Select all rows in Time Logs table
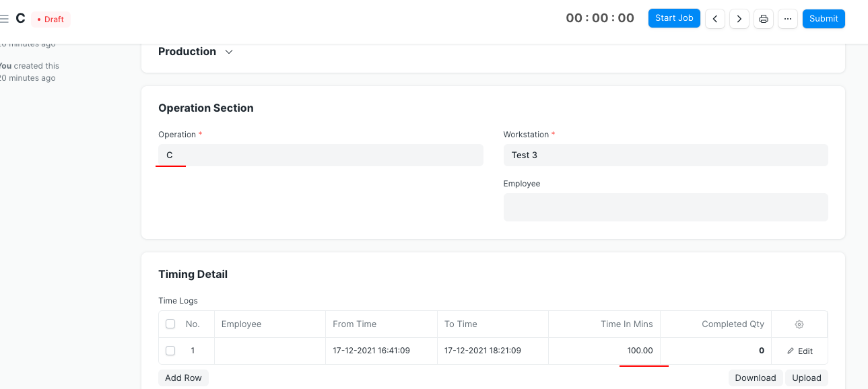Viewport: 868px width, 389px height. (x=170, y=324)
